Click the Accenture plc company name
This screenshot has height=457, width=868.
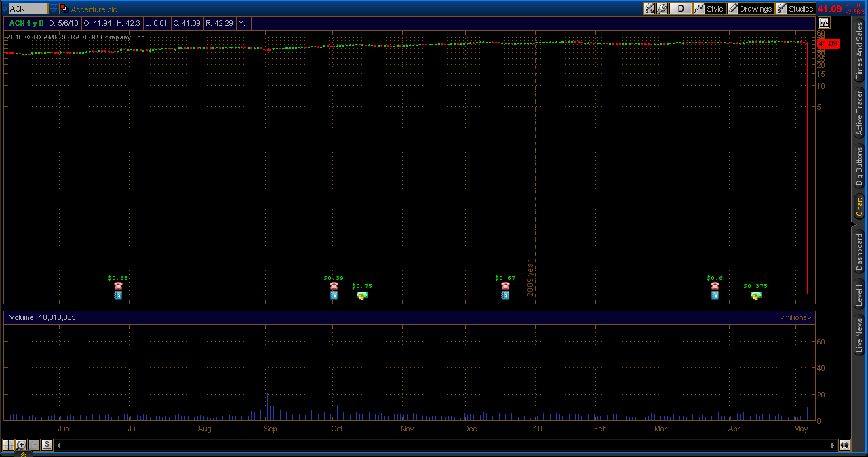94,9
